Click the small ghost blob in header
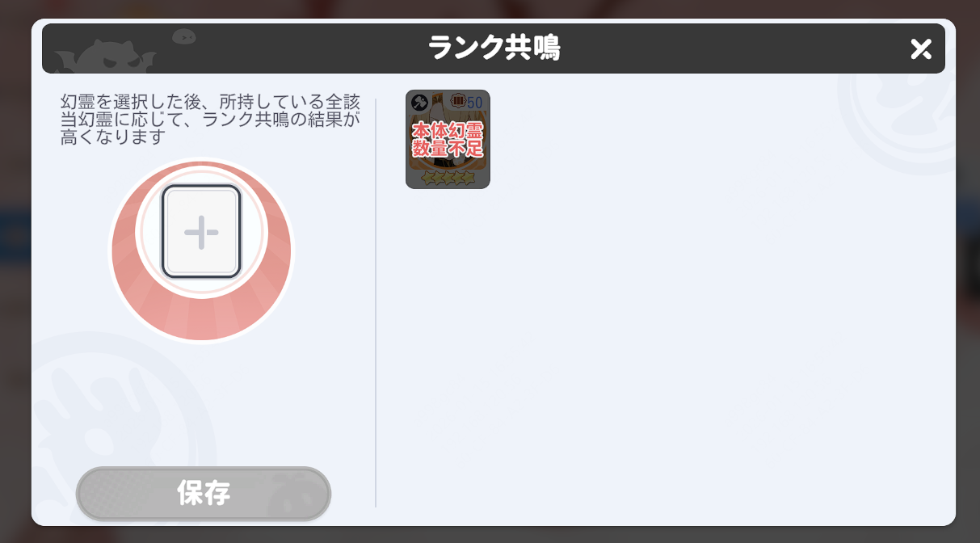 [184, 36]
